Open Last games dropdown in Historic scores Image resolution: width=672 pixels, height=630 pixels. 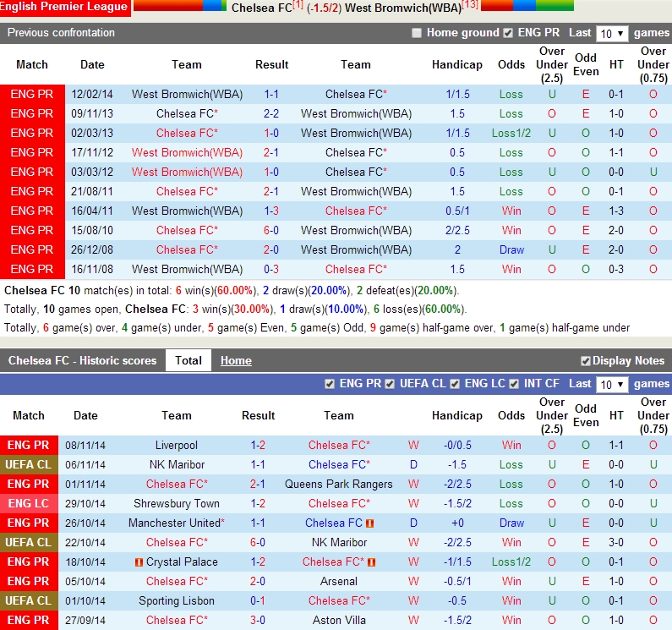(x=612, y=384)
